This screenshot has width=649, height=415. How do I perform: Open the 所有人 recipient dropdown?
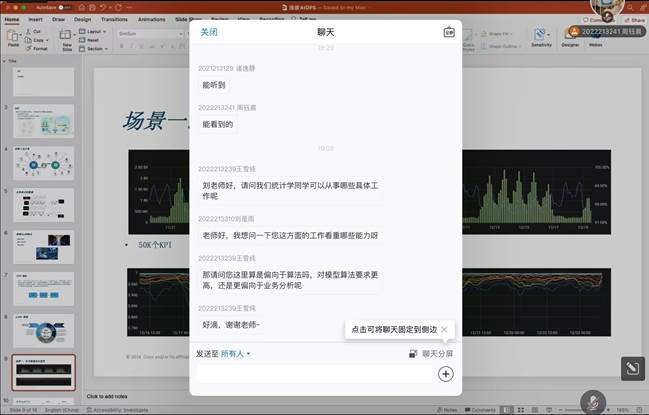(236, 354)
